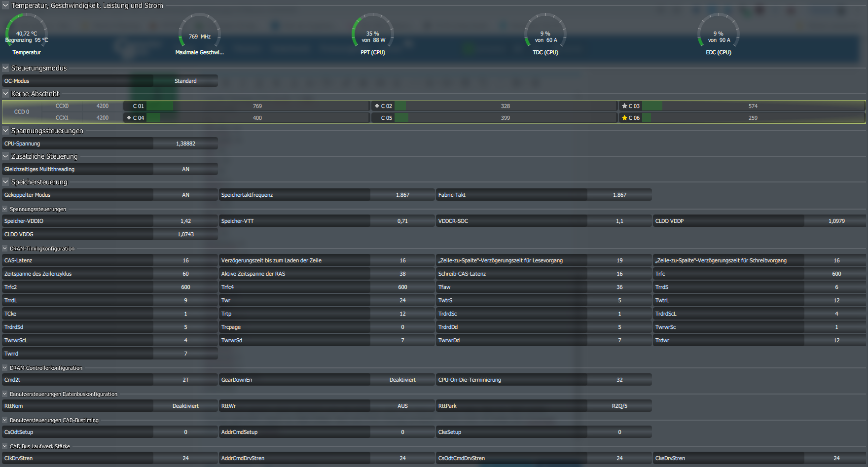
Task: Click the PPT (CPU) gauge dial
Action: point(373,30)
